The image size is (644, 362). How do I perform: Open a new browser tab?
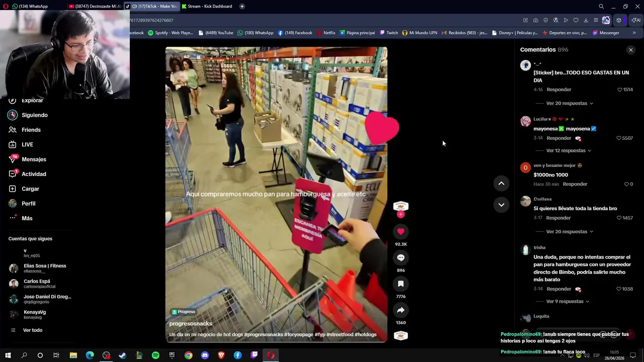[x=242, y=6]
